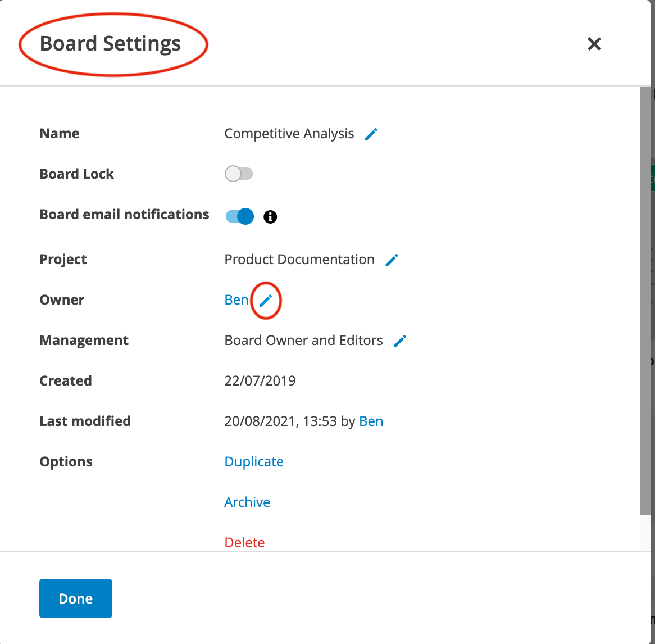Archive this board
This screenshot has width=655, height=644.
pos(247,502)
